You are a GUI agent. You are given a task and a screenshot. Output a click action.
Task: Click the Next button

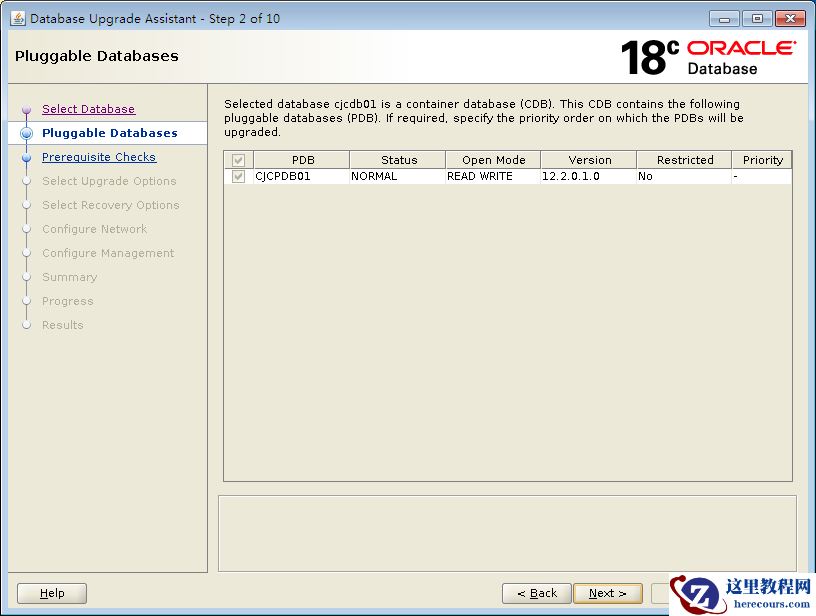point(608,593)
